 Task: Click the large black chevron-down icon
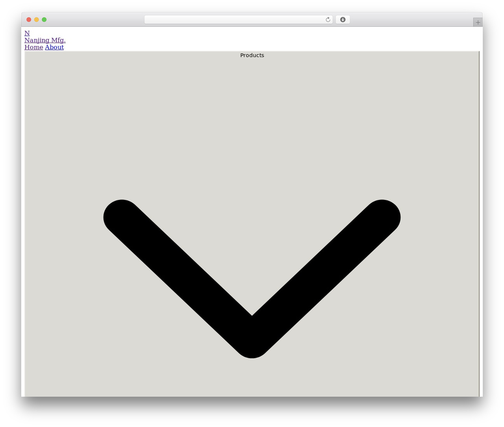click(x=252, y=279)
